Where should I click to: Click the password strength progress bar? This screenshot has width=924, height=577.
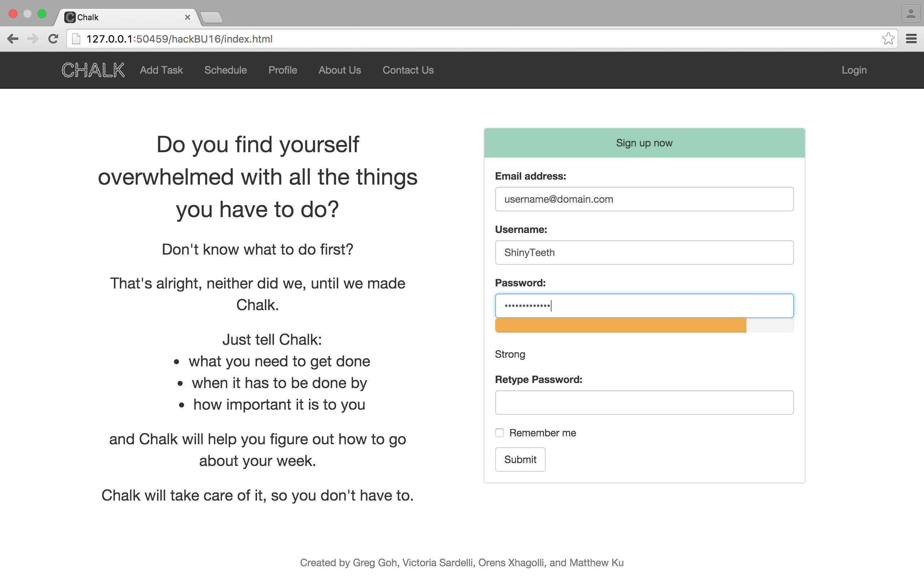(x=644, y=326)
